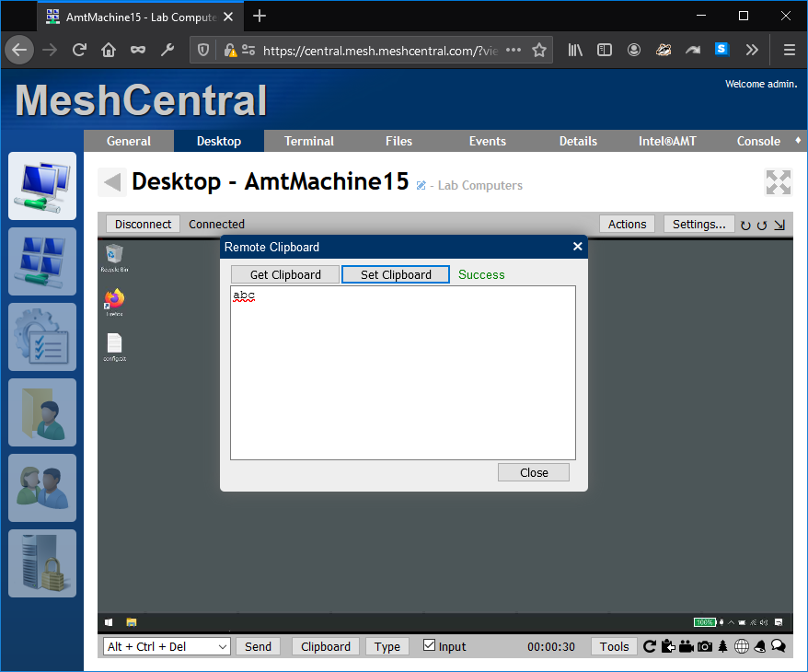Open My Files sidebar icon
This screenshot has width=808, height=672.
tap(42, 412)
